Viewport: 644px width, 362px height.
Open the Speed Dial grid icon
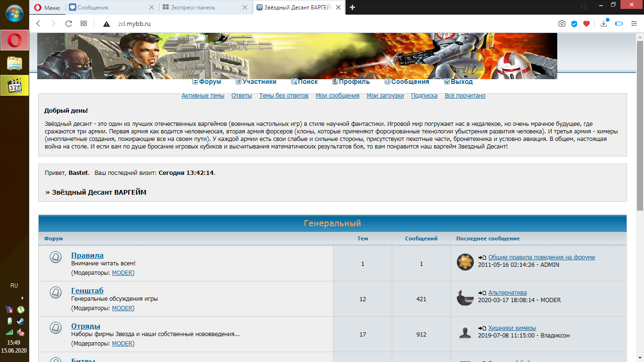click(83, 24)
